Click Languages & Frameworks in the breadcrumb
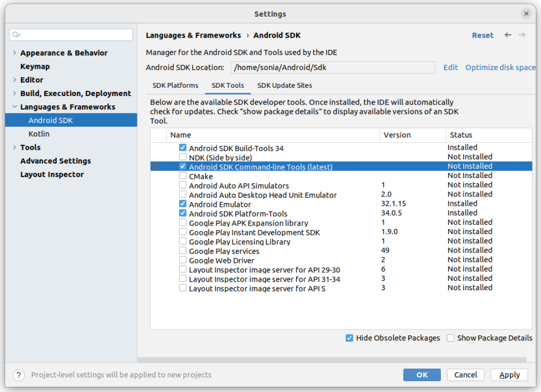This screenshot has width=541, height=392. click(x=193, y=35)
